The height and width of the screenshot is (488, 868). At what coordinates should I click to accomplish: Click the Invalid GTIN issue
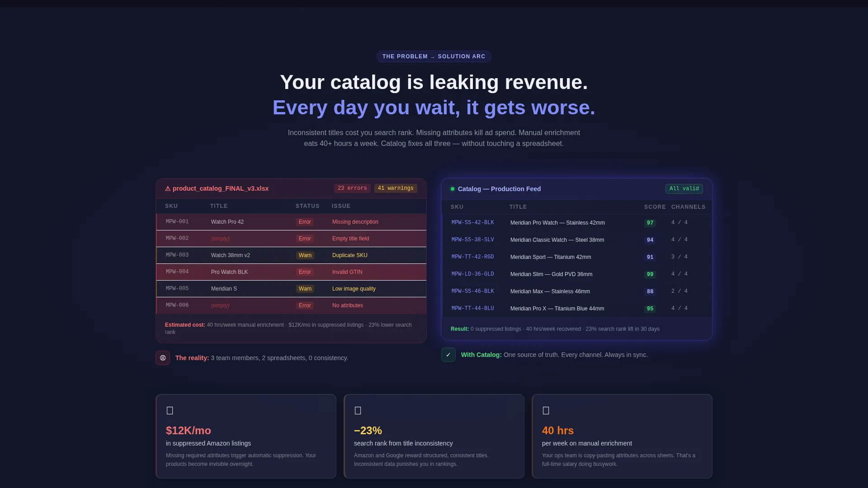347,272
